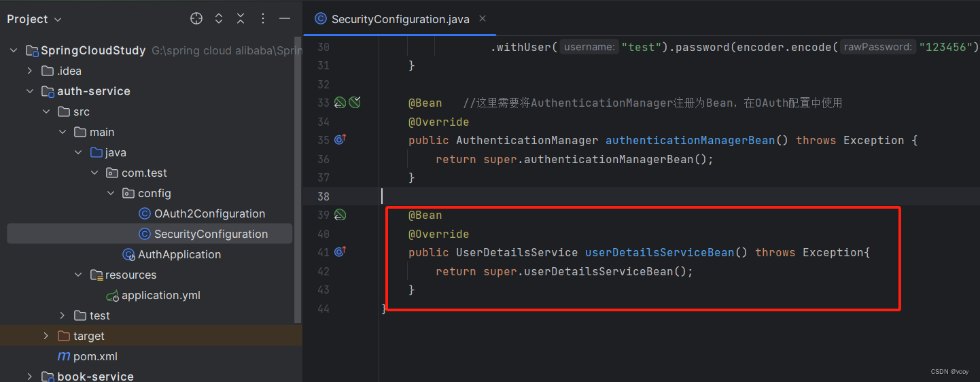The image size is (980, 382).
Task: Click Maven icon beside pom.xml
Action: (x=64, y=356)
